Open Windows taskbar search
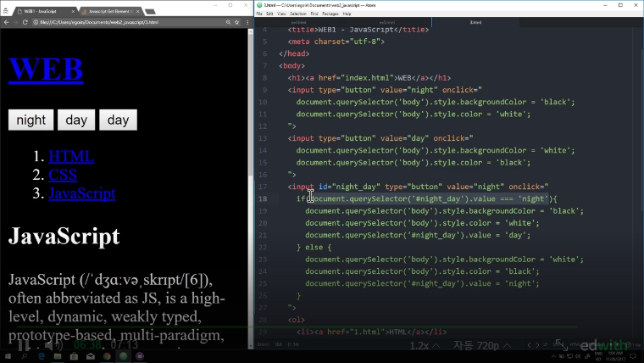The image size is (644, 363). (x=25, y=356)
